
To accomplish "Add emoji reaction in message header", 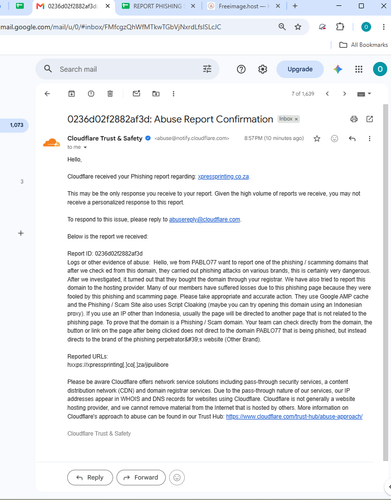I will pyautogui.click(x=334, y=138).
